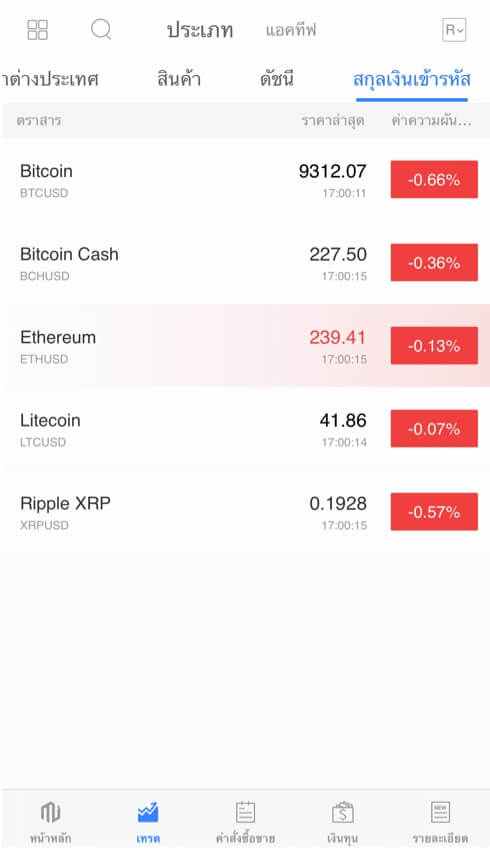
Task: Tap the ตราสาร column header
Action: click(39, 120)
